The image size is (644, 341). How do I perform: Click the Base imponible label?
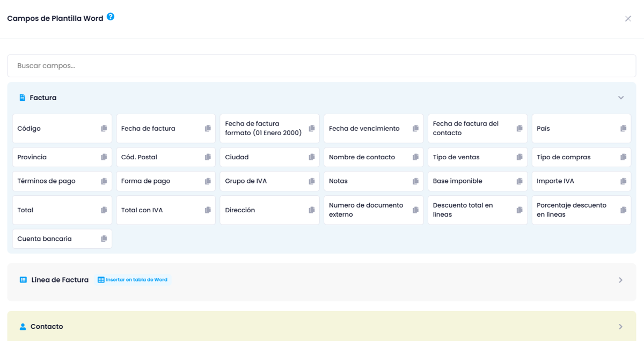coord(458,181)
